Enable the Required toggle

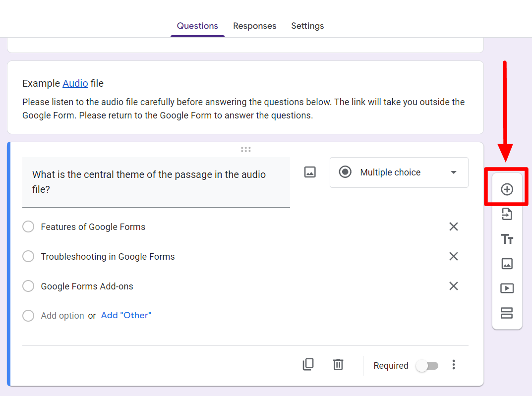(x=427, y=365)
